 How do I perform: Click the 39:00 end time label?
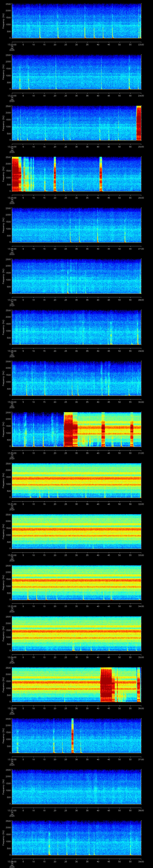point(141,861)
